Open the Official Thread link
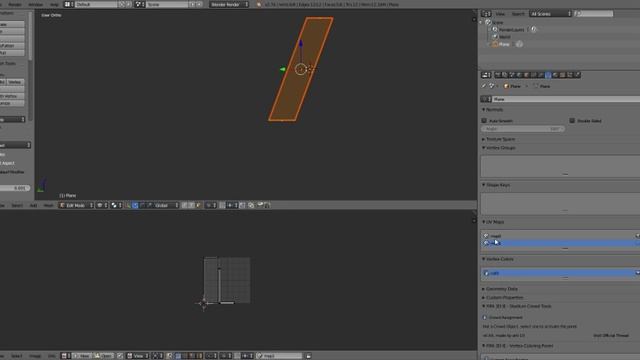The width and height of the screenshot is (640, 360). point(611,336)
